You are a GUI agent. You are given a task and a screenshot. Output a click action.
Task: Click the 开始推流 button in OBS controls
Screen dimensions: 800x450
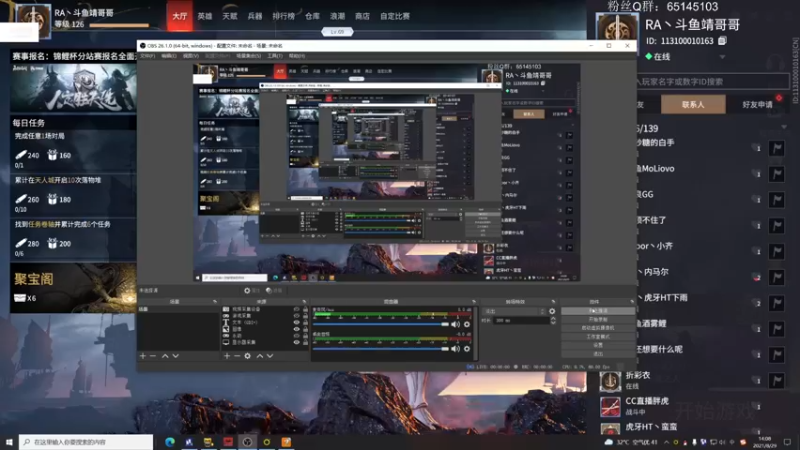pyautogui.click(x=598, y=311)
